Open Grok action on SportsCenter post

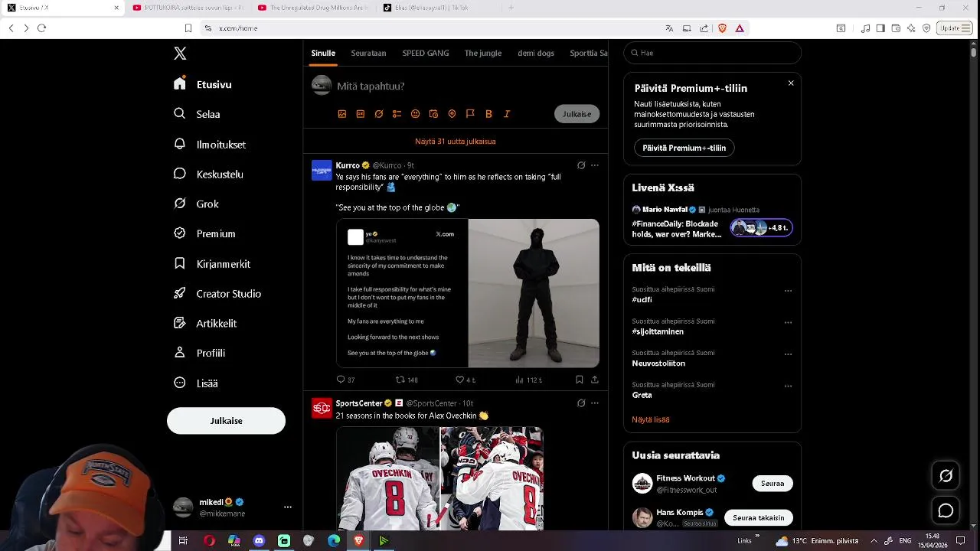pyautogui.click(x=581, y=403)
